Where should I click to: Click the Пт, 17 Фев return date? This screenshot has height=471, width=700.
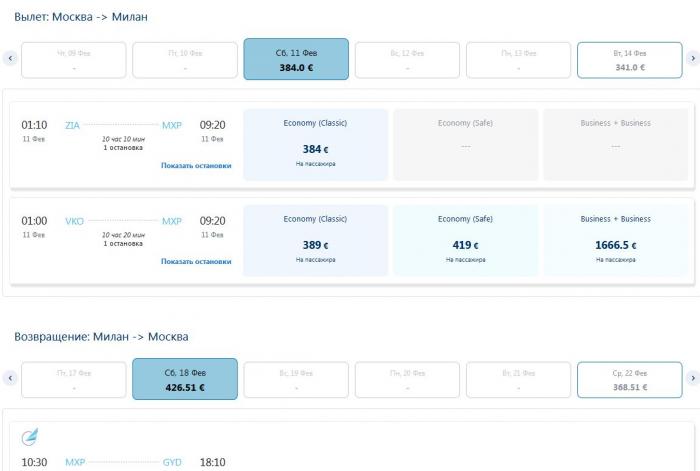click(74, 379)
